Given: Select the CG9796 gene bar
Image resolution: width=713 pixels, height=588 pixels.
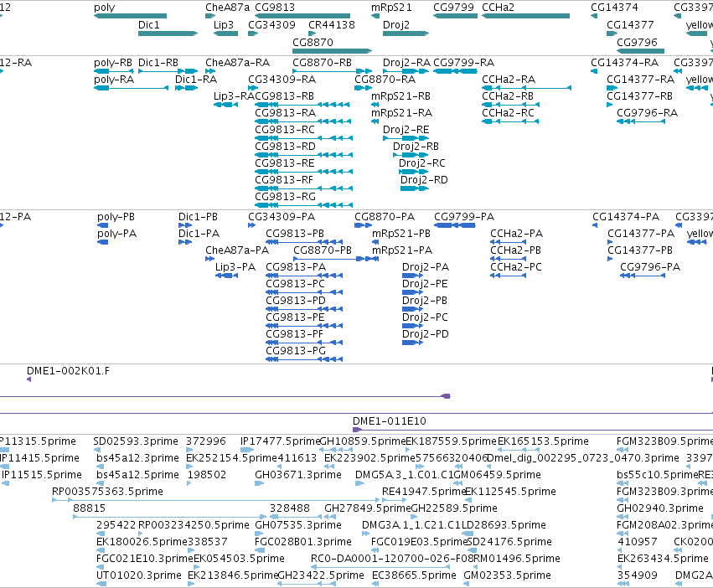Looking at the screenshot, I should (x=640, y=51).
